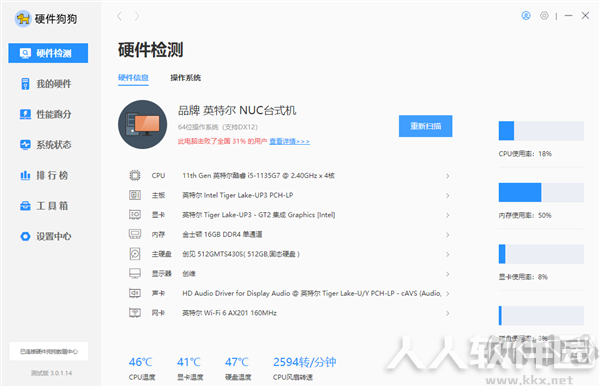Click the 工具箱 briefcase icon
Image resolution: width=600 pixels, height=387 pixels.
(x=25, y=206)
